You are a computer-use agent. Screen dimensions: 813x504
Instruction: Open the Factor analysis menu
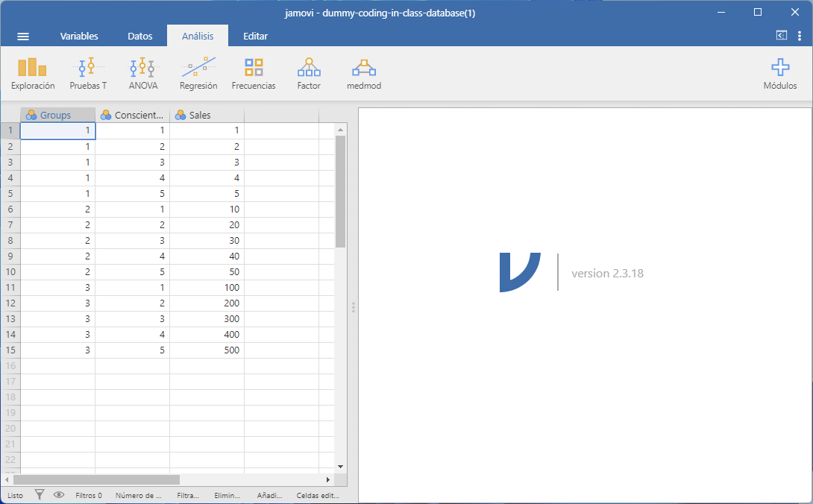309,74
